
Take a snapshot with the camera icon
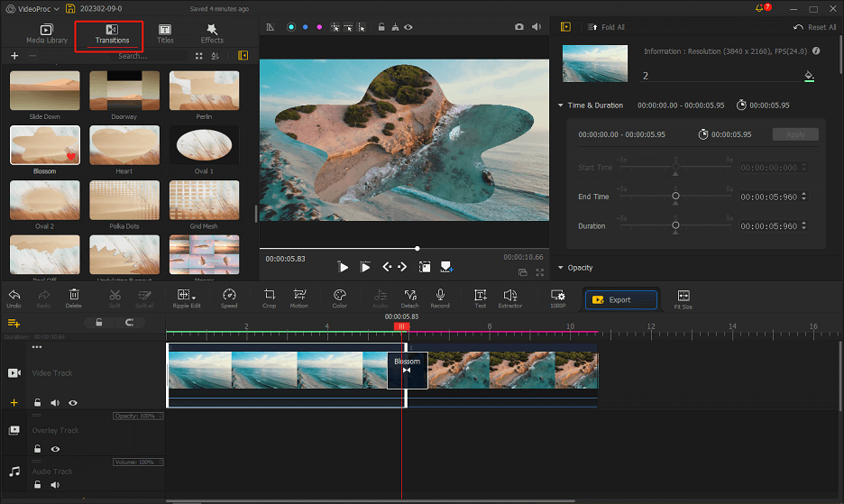pyautogui.click(x=518, y=27)
